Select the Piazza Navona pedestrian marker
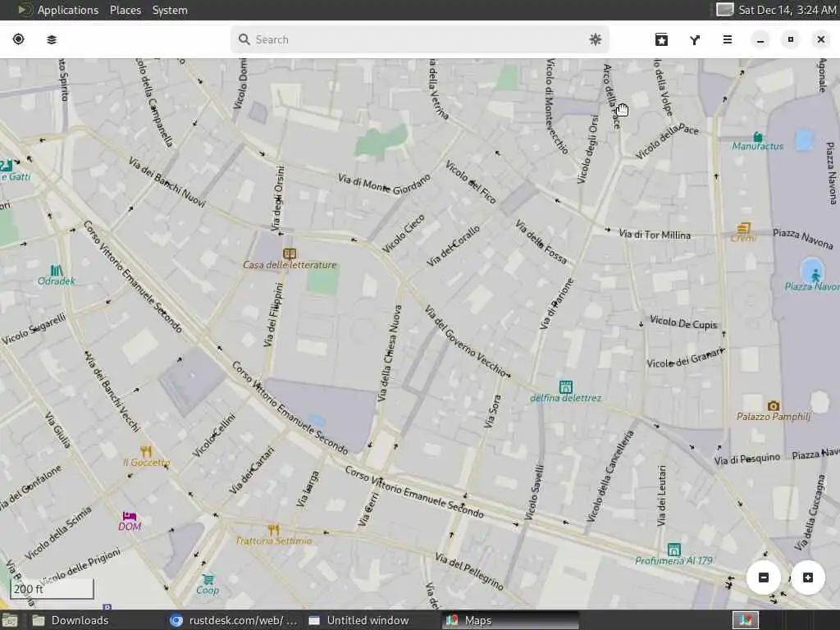Screen dimensions: 840x630 [x=815, y=276]
